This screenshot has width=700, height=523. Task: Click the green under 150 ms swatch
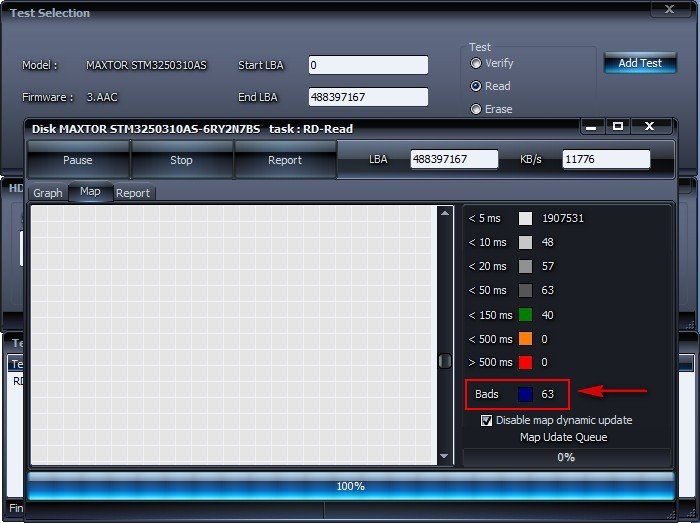click(x=525, y=315)
